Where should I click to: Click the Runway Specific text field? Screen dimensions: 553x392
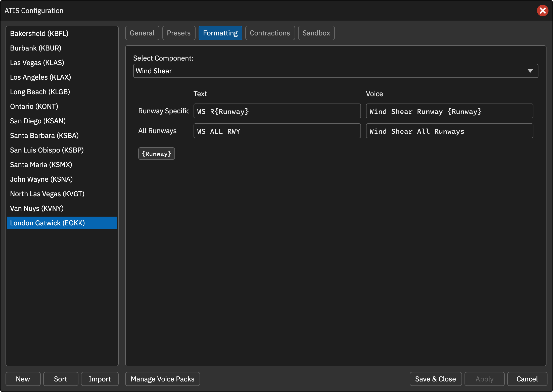tap(277, 111)
